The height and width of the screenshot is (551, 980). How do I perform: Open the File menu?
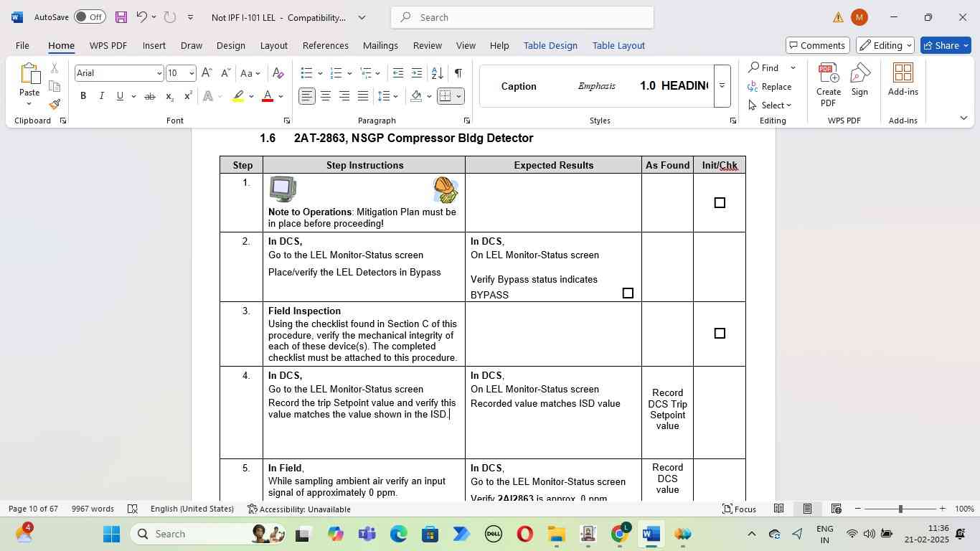point(22,45)
